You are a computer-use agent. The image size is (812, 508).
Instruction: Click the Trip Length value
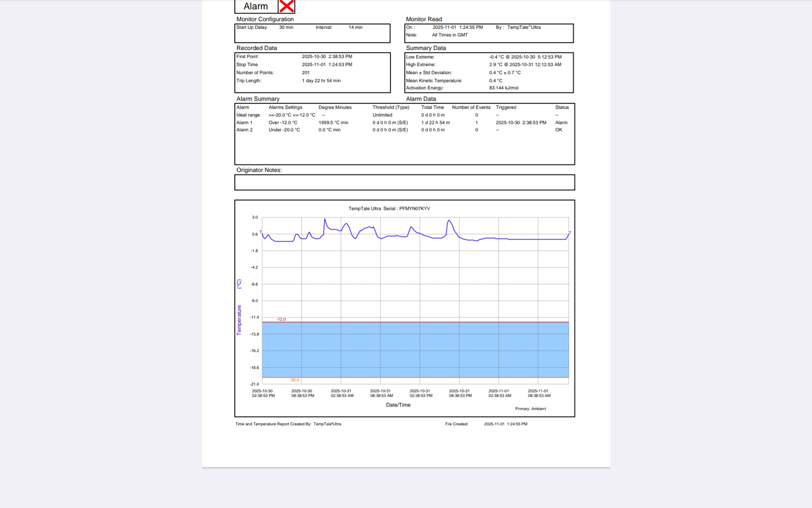[x=321, y=81]
